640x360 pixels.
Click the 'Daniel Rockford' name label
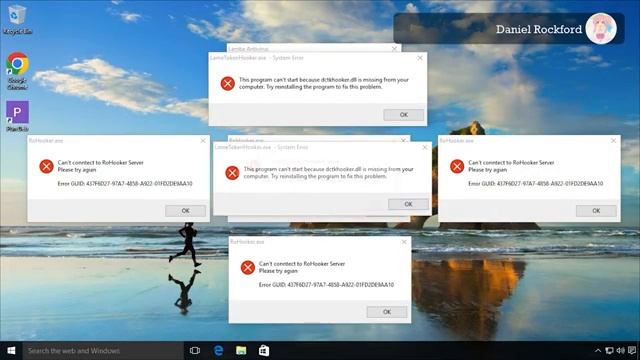[x=539, y=29]
